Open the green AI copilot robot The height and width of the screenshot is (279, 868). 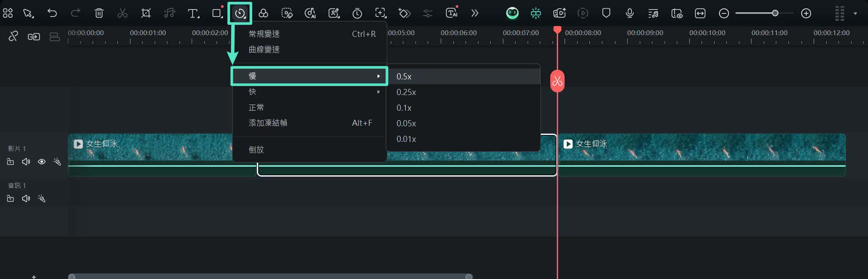[x=512, y=13]
